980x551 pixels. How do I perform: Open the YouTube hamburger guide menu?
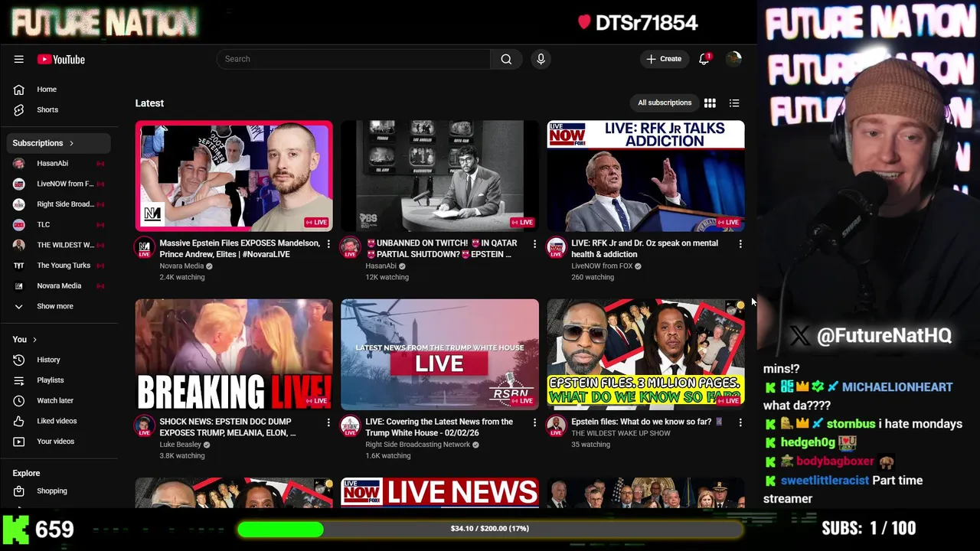tap(18, 59)
